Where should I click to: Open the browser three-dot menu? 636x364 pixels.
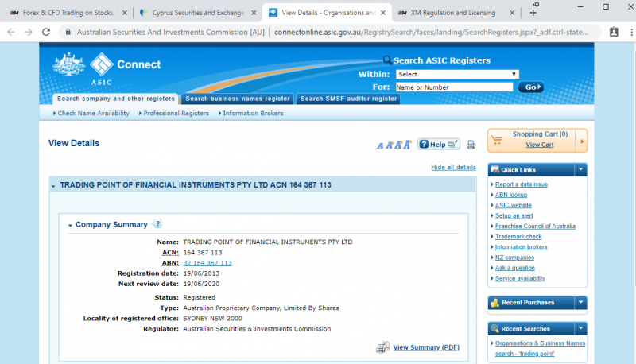click(631, 32)
